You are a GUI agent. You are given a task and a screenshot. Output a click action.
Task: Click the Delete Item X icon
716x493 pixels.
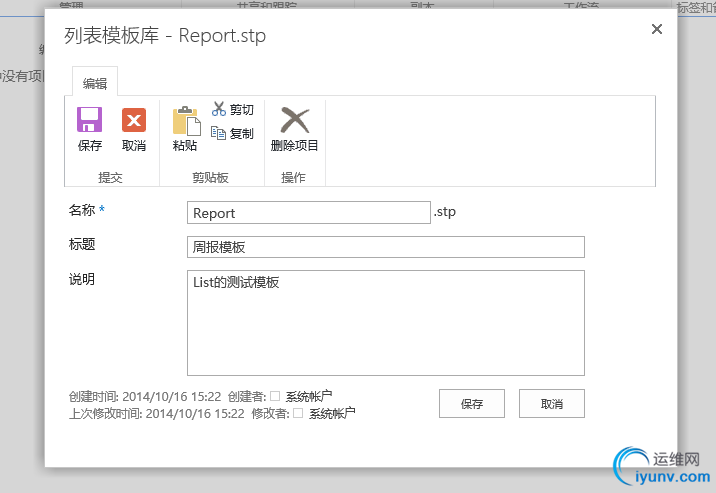coord(295,120)
